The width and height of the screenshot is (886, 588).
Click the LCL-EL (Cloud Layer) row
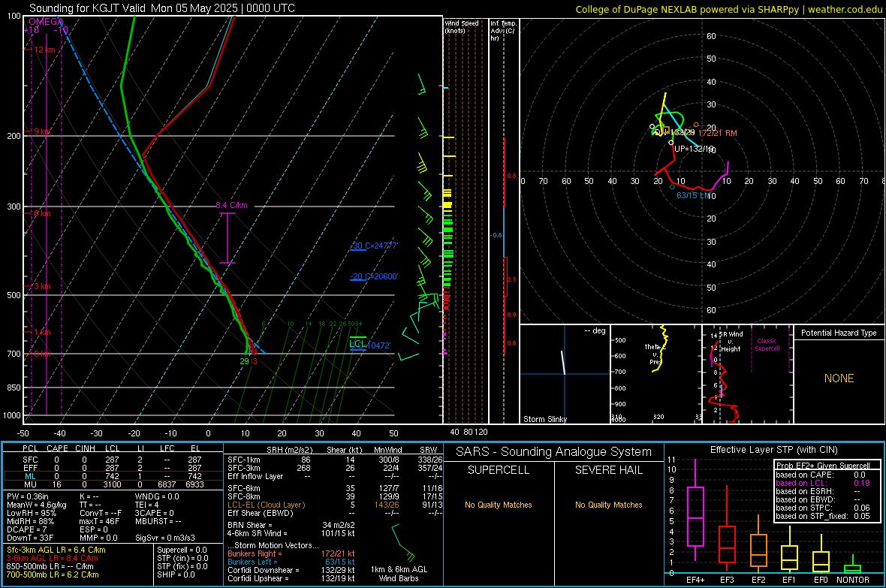pyautogui.click(x=335, y=505)
